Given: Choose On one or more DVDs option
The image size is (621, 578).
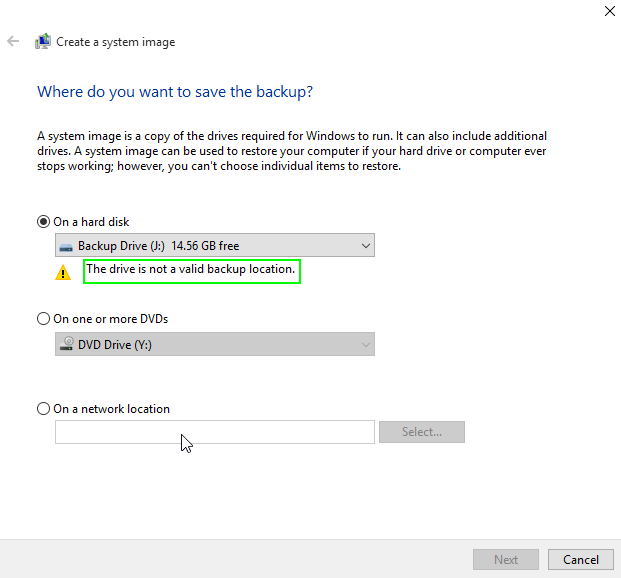Looking at the screenshot, I should click(43, 319).
